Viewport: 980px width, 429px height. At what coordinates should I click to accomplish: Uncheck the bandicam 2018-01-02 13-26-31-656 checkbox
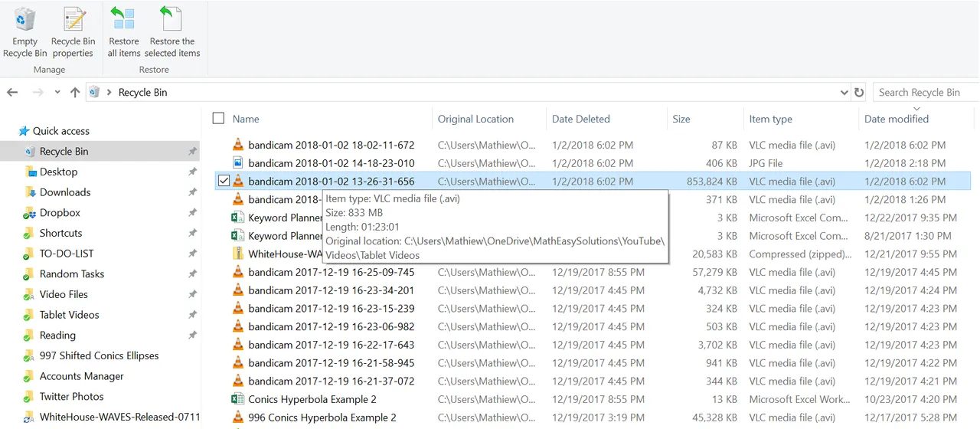(x=224, y=182)
